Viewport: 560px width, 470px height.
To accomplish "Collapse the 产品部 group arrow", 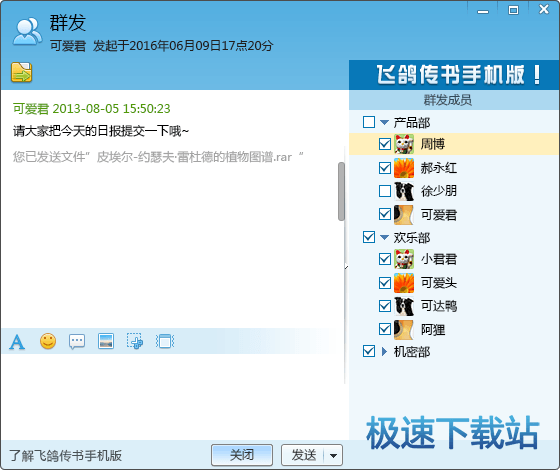I will click(384, 122).
